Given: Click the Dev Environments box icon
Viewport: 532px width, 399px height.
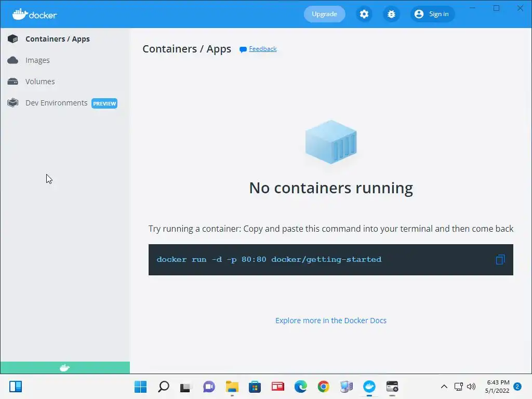Looking at the screenshot, I should [x=13, y=103].
